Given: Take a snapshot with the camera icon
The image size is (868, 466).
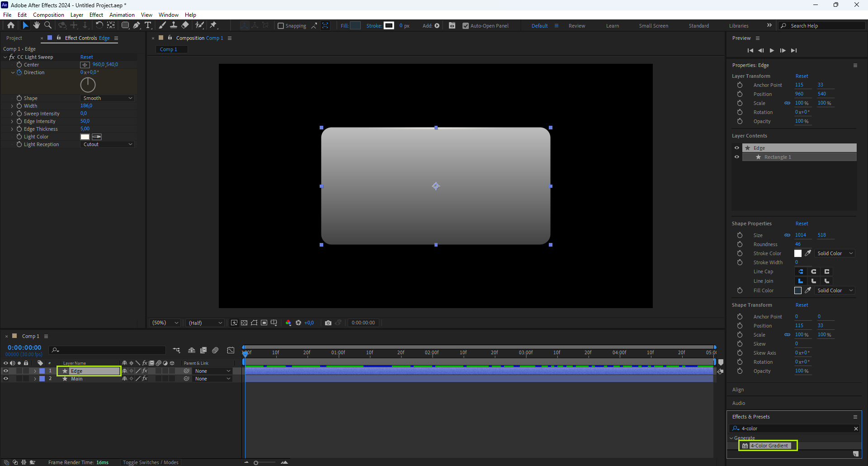Looking at the screenshot, I should pos(328,323).
